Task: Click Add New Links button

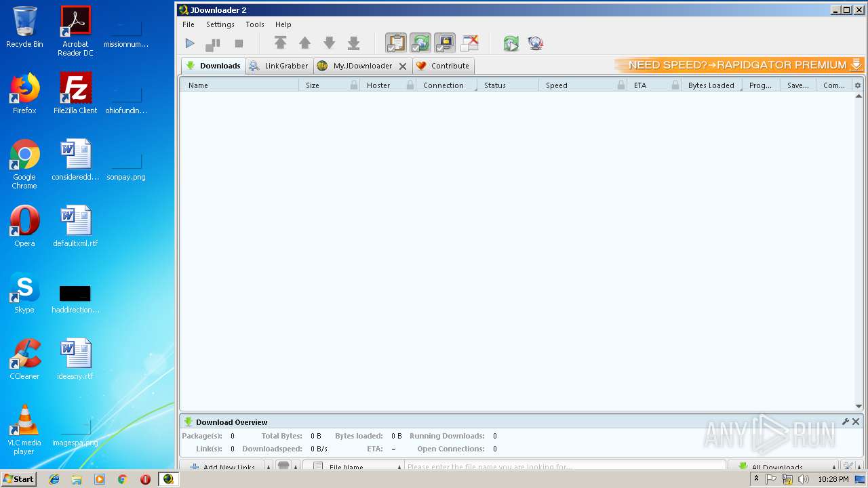Action: (222, 467)
